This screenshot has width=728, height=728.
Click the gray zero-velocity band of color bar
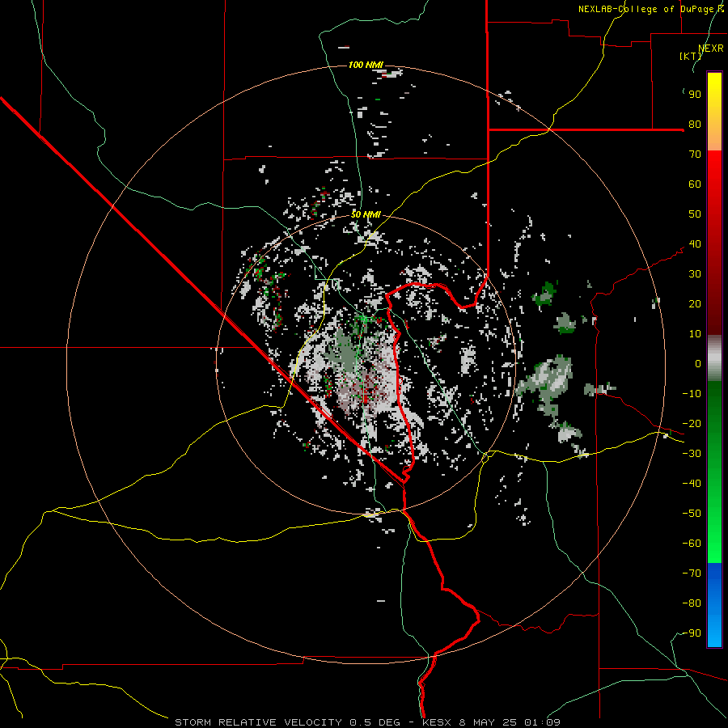coord(714,358)
